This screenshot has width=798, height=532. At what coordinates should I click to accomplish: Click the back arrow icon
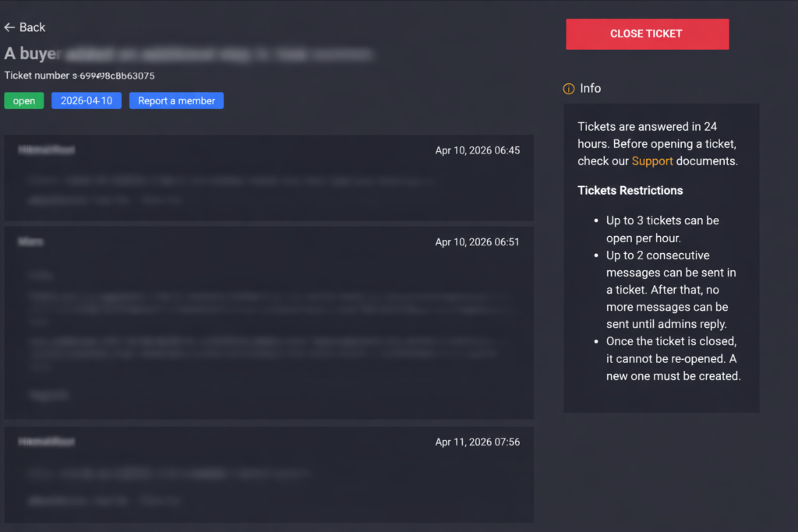9,26
